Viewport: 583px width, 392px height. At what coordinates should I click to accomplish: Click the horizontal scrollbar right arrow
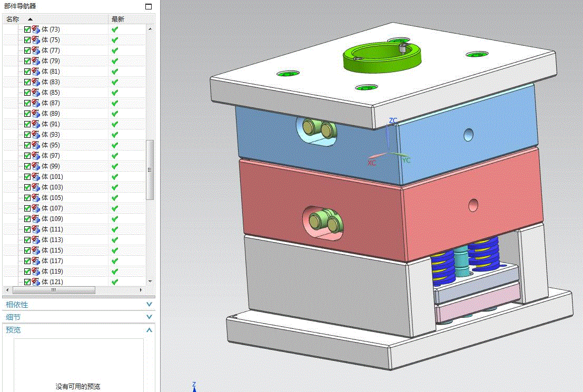point(141,290)
